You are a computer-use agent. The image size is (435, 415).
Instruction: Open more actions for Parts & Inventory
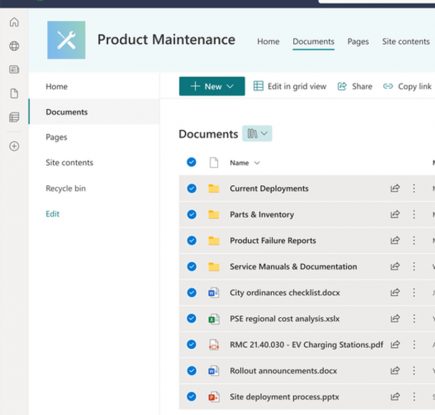pyautogui.click(x=414, y=214)
